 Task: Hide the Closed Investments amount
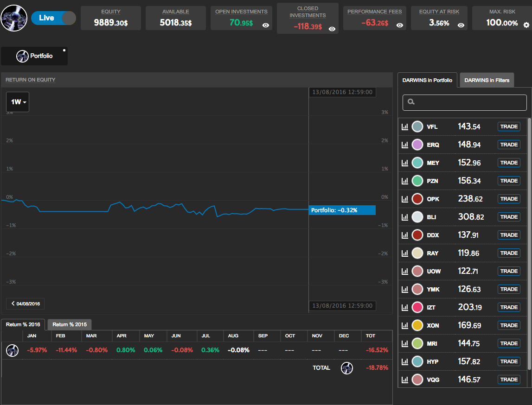click(332, 29)
